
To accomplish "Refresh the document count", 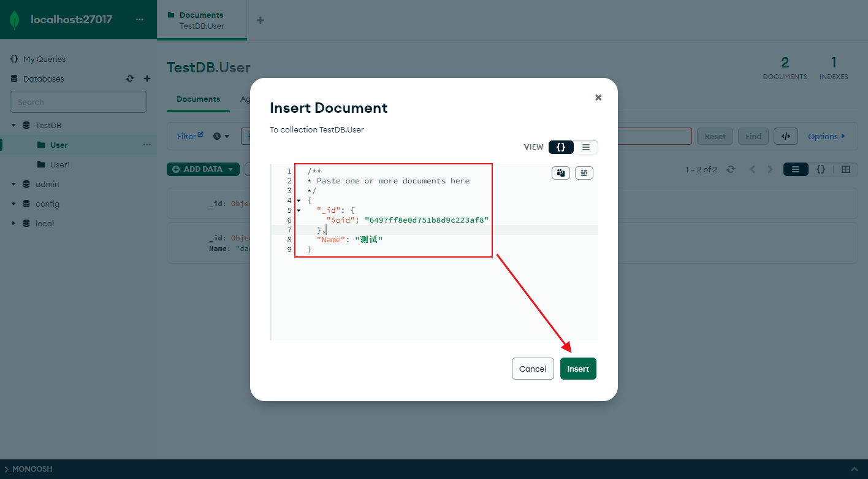I will pos(731,169).
